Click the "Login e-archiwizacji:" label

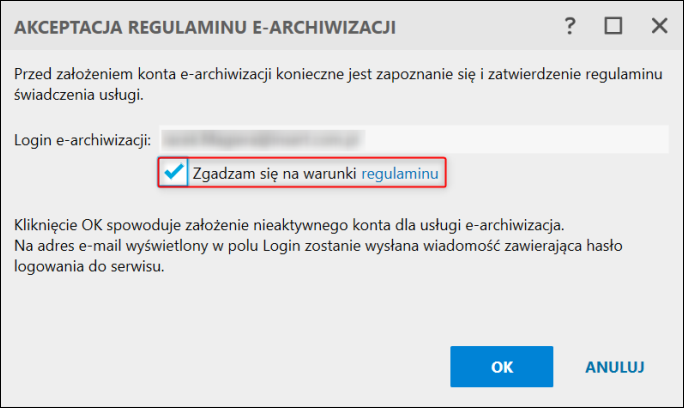click(83, 138)
